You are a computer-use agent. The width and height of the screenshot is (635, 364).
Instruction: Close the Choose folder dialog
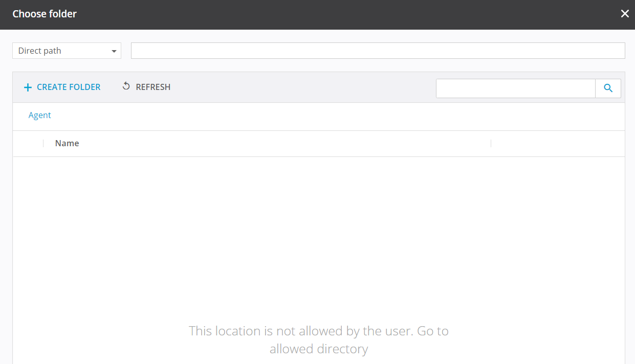click(x=625, y=14)
